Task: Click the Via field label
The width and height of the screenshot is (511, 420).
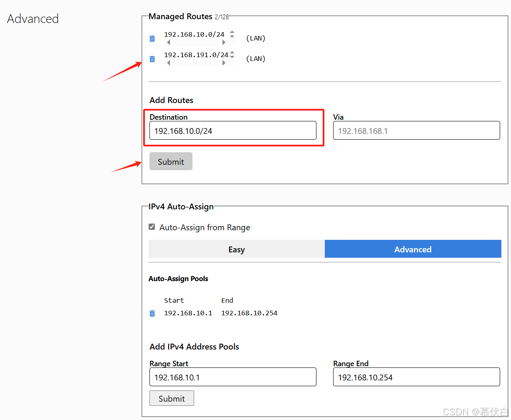Action: [339, 117]
